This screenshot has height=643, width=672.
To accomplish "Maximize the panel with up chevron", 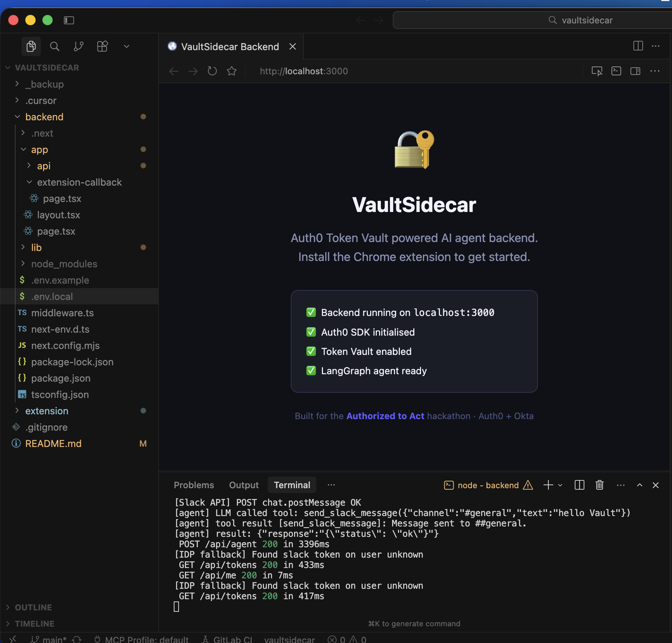I will (640, 485).
